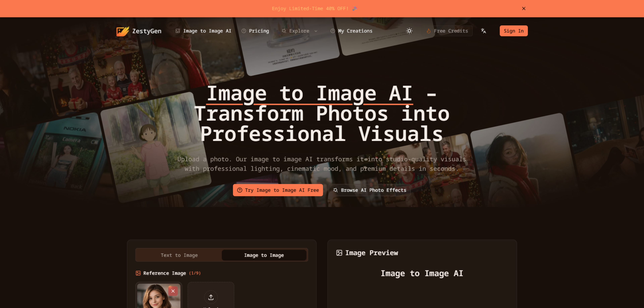The image size is (644, 308).
Task: Click the upload arrow icon
Action: tap(211, 297)
